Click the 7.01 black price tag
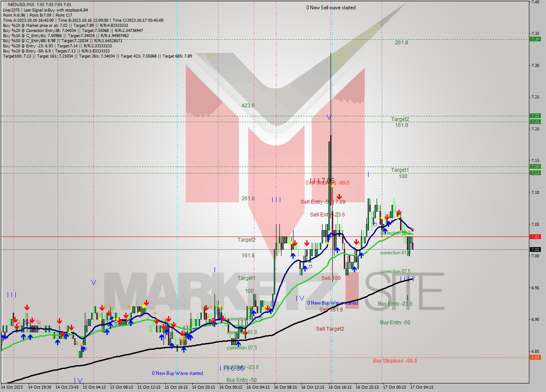The width and height of the screenshot is (546, 392). [x=535, y=249]
